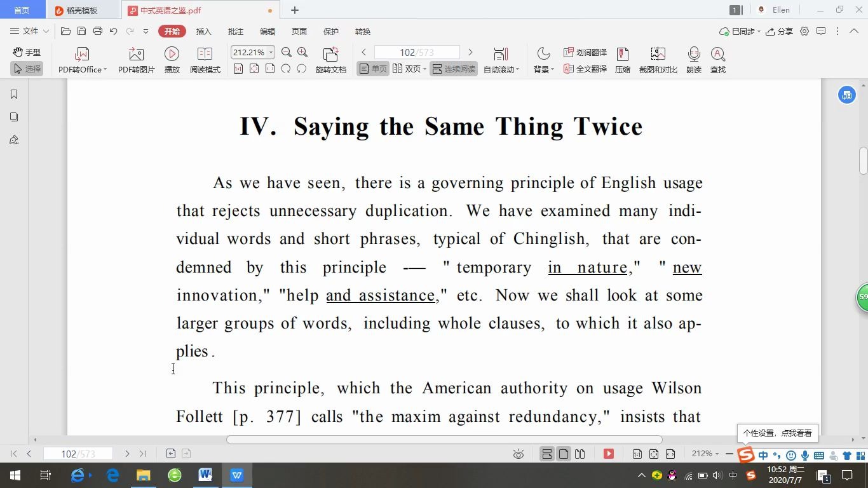This screenshot has height=488, width=868.
Task: Switch to the 开始 ribbon tab
Action: click(x=172, y=31)
